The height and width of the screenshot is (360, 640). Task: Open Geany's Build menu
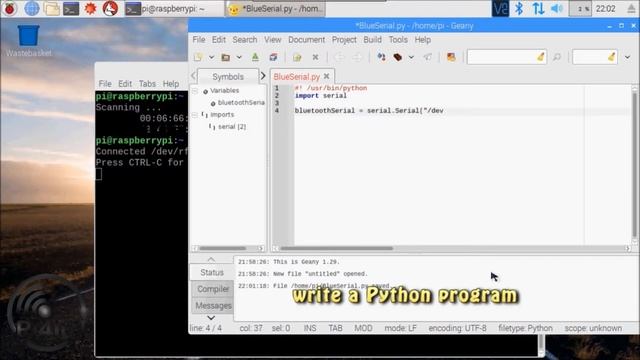[372, 40]
